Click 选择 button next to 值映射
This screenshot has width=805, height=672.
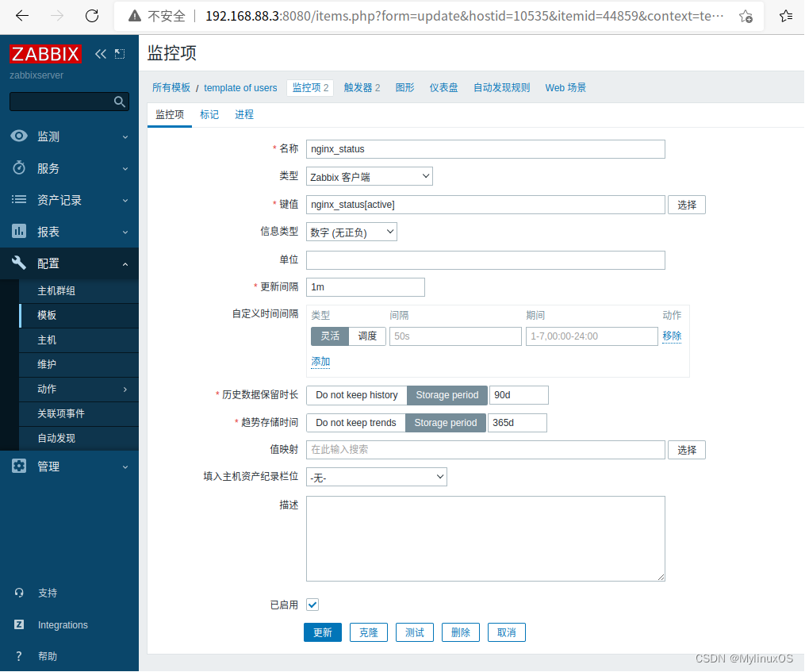tap(686, 450)
